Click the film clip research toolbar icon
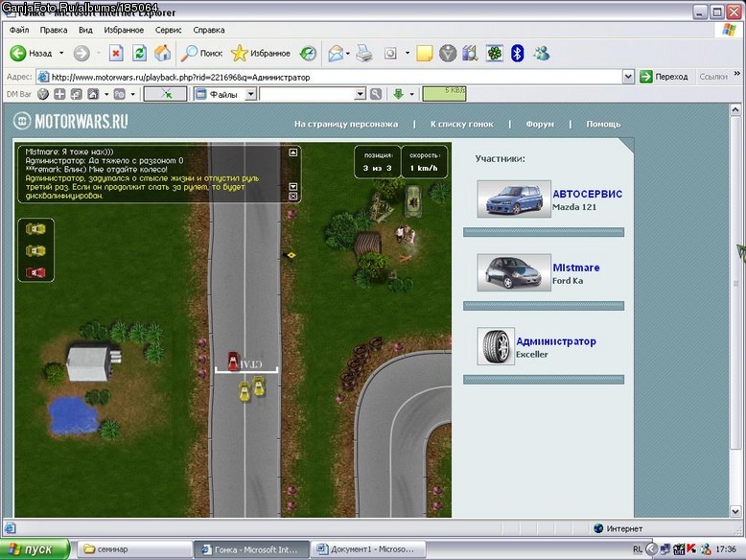This screenshot has height=560, width=746. (470, 54)
